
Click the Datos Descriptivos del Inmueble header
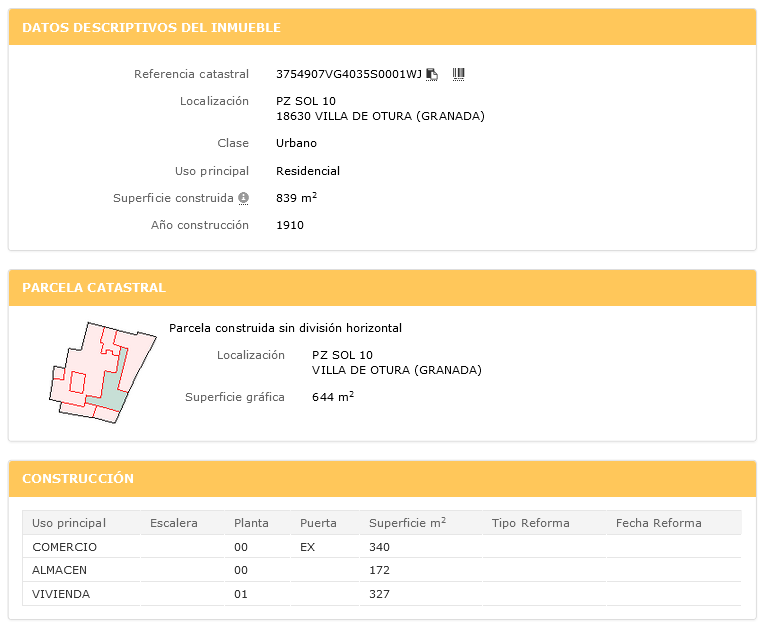(152, 28)
